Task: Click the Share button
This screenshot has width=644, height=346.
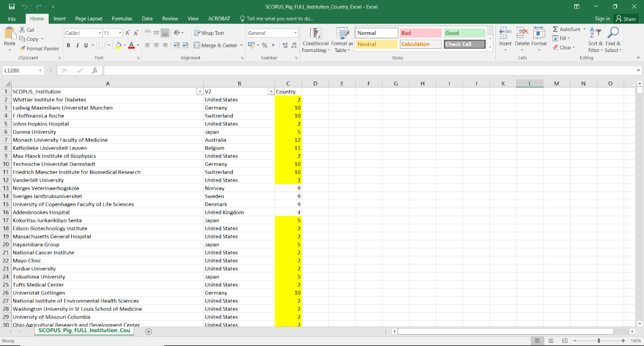Action: click(626, 19)
